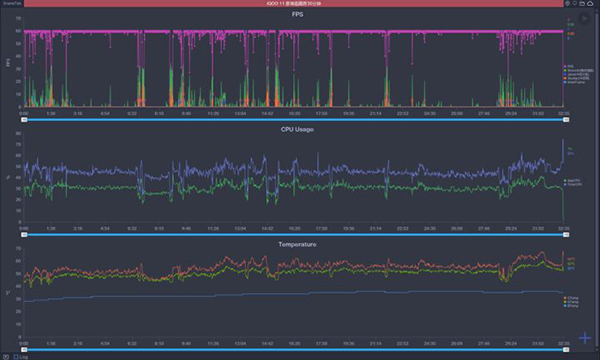
Task: Click the 16:20 time label under FPS chart
Action: tap(294, 114)
